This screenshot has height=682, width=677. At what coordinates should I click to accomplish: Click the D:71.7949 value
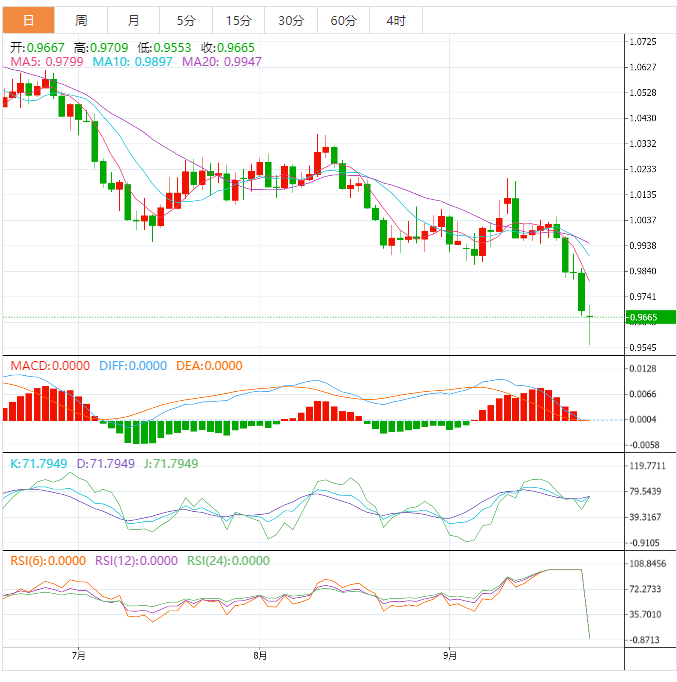[106, 464]
